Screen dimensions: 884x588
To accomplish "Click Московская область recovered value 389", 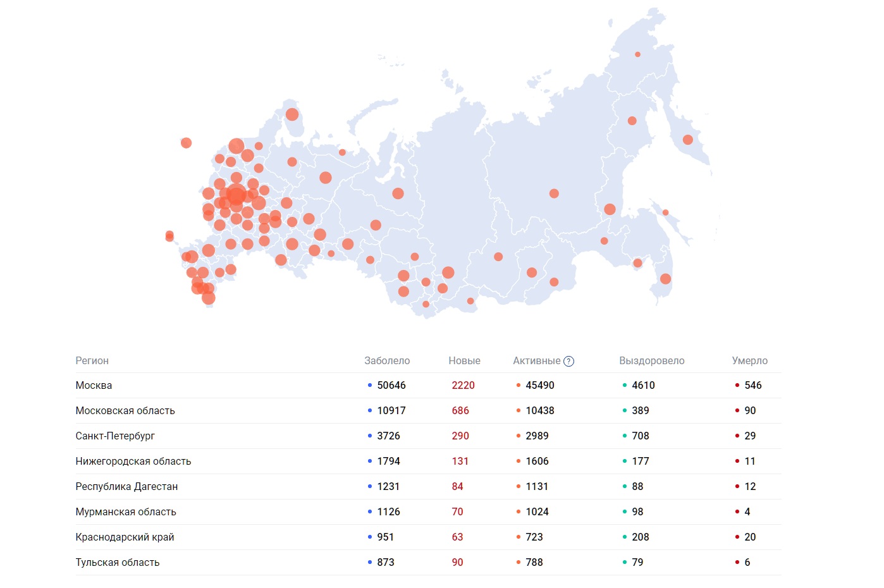I will (641, 411).
